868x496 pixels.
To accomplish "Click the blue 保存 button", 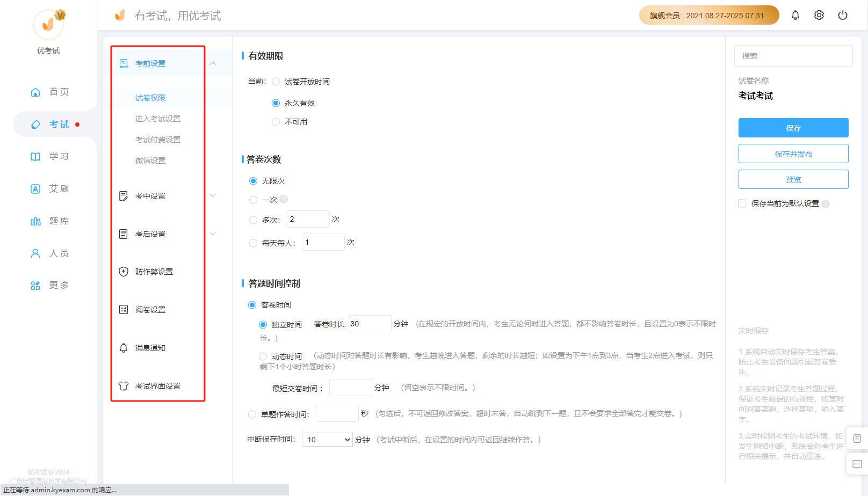I will coord(793,128).
